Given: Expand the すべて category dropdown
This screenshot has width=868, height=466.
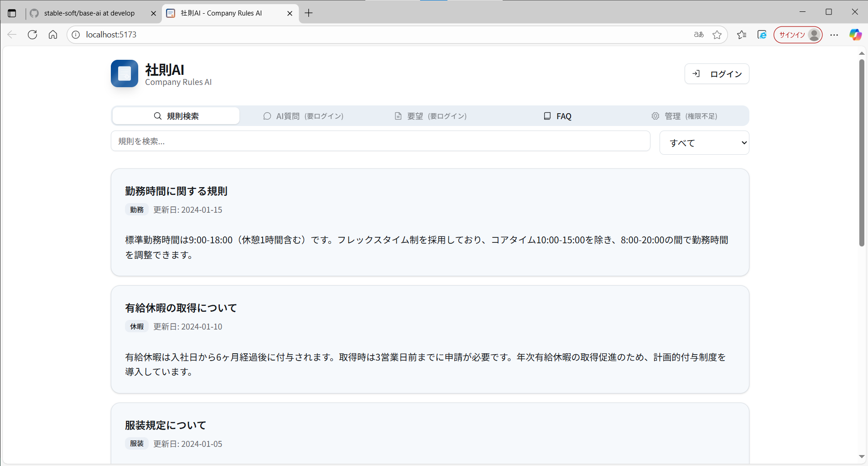Looking at the screenshot, I should tap(704, 143).
